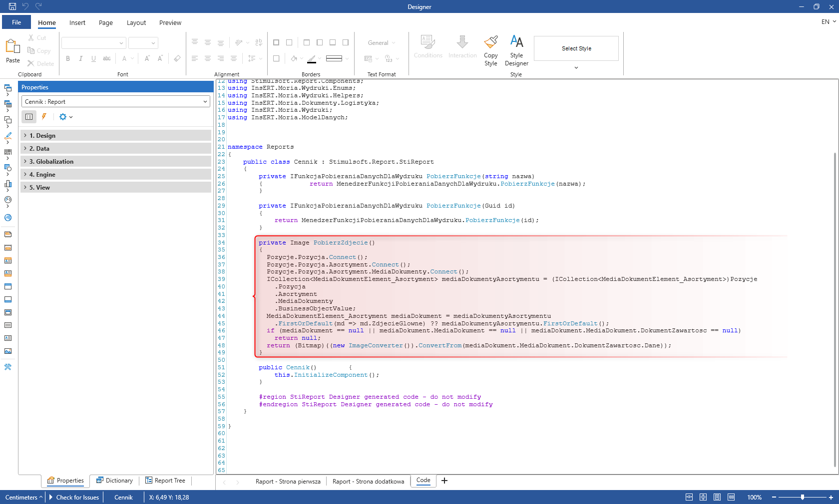This screenshot has height=504, width=839.
Task: Show the events tab with lightning icon
Action: click(44, 117)
